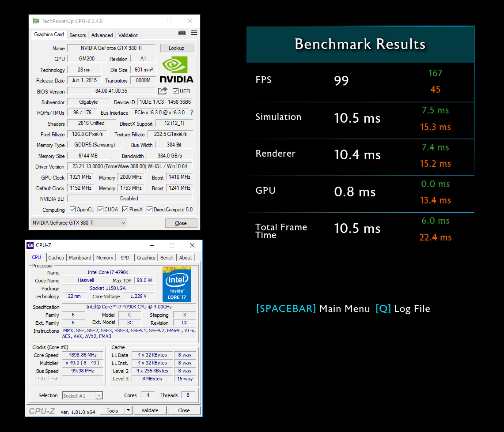
Task: Open the GPU selection dropdown in GPU-Z
Action: point(79,222)
